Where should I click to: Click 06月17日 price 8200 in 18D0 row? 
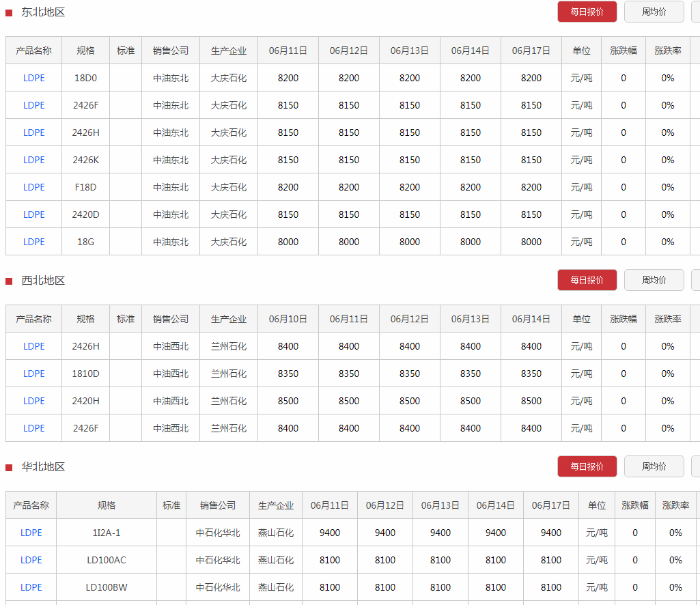tap(531, 78)
